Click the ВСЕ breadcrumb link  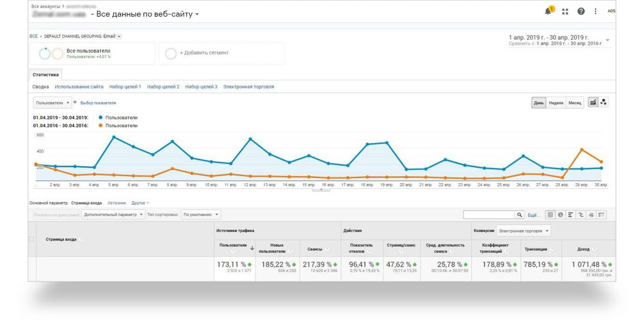click(x=34, y=36)
